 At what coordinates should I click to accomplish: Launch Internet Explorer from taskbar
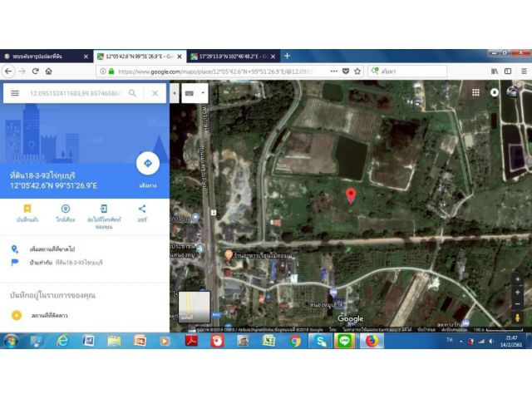tap(62, 341)
